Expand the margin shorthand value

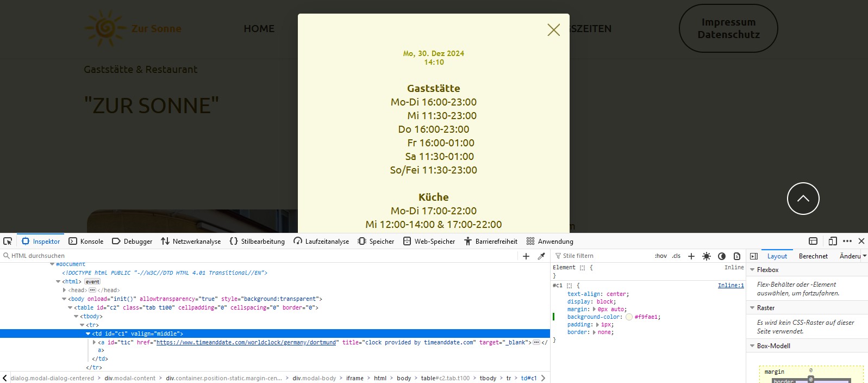(x=595, y=310)
